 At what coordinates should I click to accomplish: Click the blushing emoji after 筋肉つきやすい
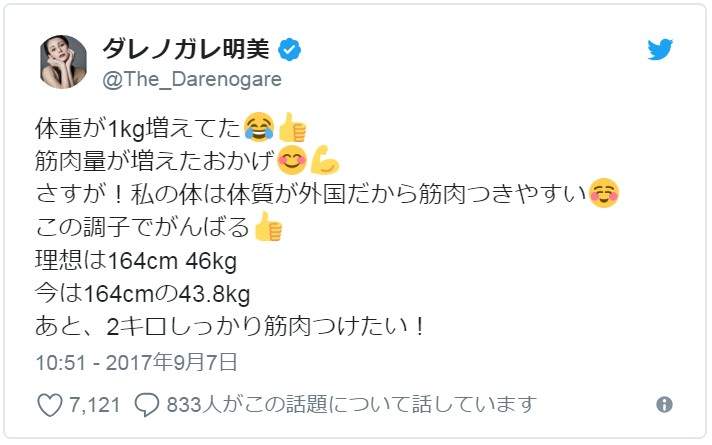[x=602, y=193]
